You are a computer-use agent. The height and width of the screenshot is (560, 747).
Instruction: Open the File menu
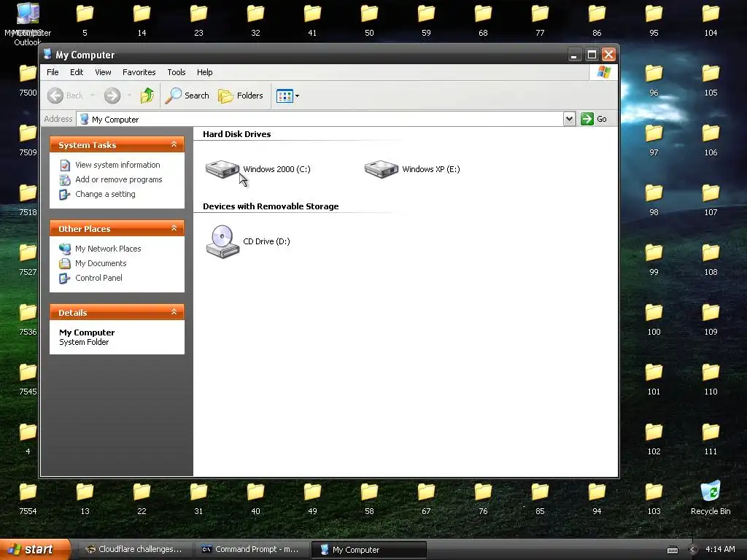(53, 72)
